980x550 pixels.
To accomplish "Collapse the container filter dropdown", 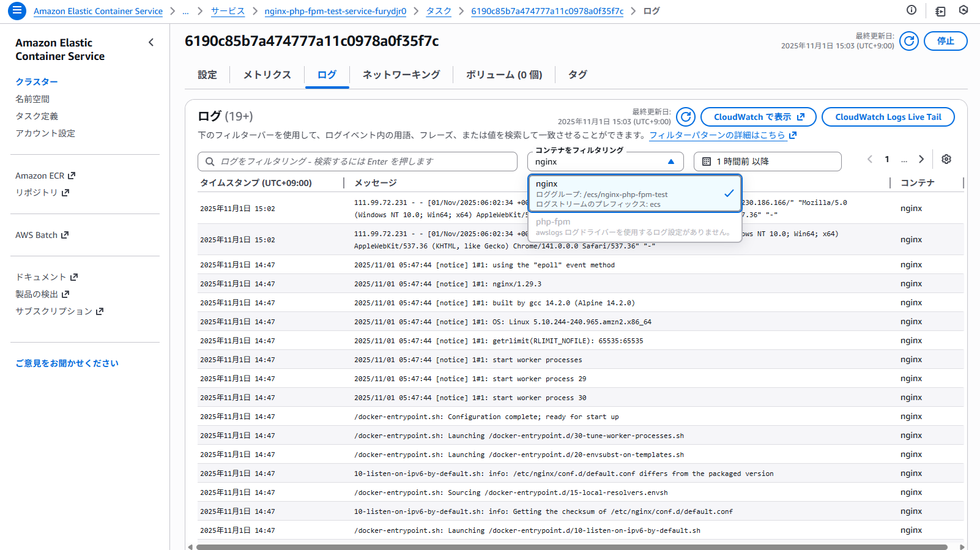I will point(671,162).
